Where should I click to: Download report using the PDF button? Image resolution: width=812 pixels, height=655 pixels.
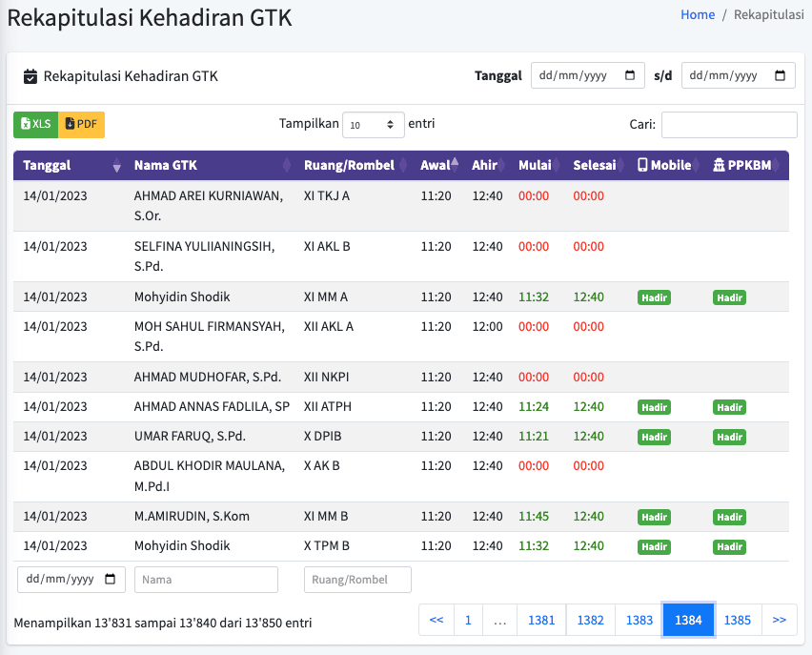[x=81, y=124]
